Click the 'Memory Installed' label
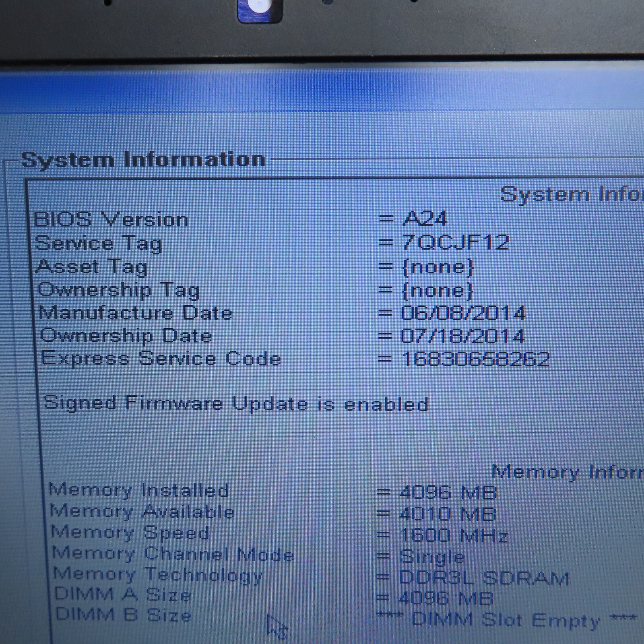 138,490
